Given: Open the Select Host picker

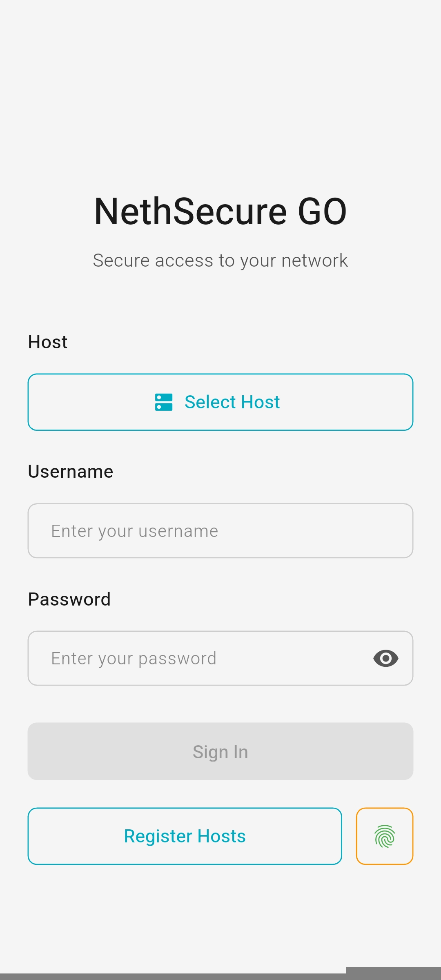Looking at the screenshot, I should [x=220, y=402].
